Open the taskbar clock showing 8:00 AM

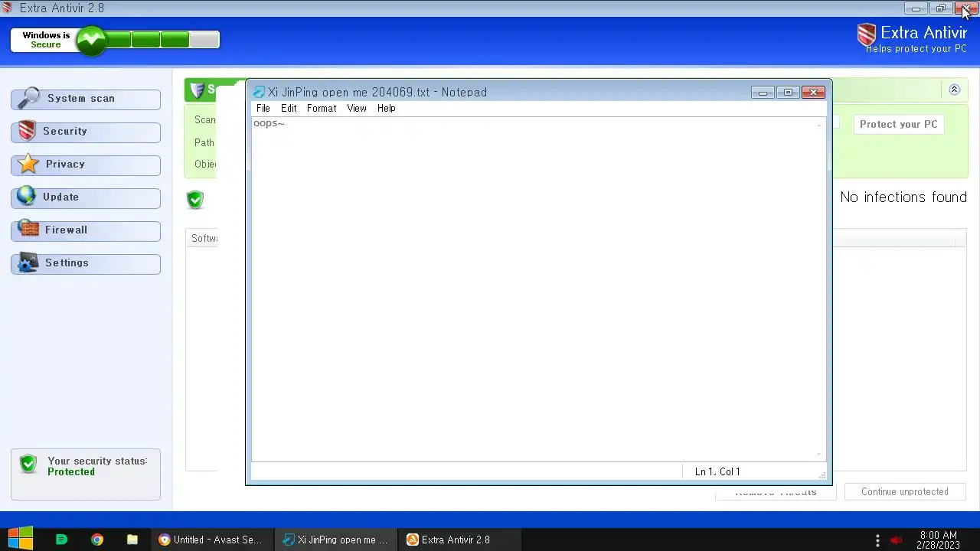tap(938, 540)
